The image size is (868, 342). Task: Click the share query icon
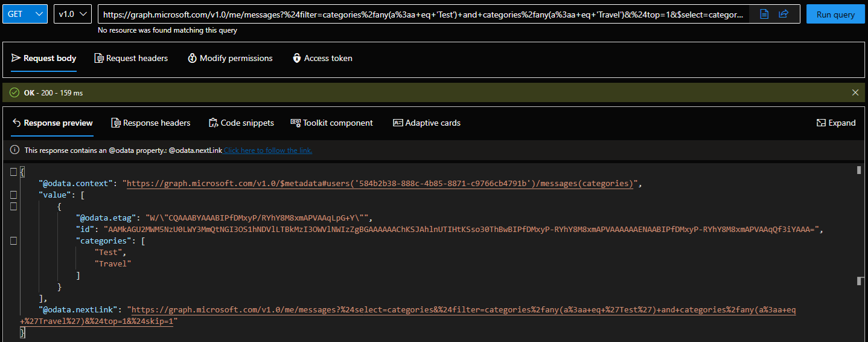tap(783, 14)
